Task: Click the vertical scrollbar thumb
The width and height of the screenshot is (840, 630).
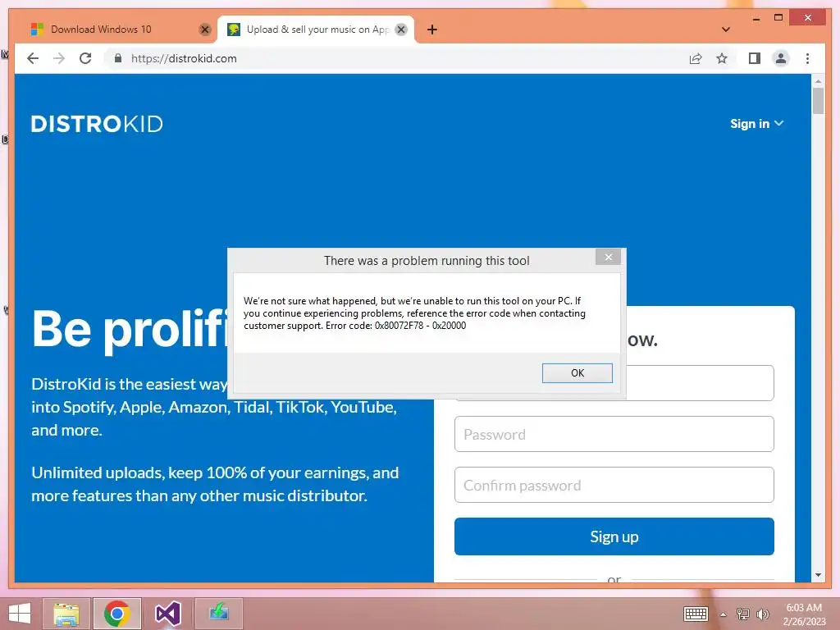Action: point(818,101)
